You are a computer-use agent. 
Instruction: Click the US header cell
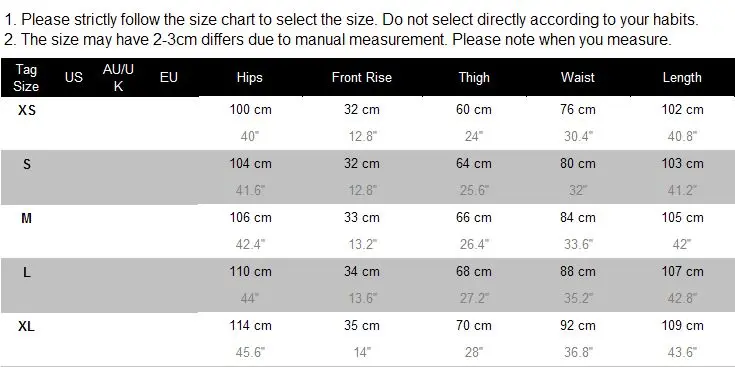tap(74, 78)
